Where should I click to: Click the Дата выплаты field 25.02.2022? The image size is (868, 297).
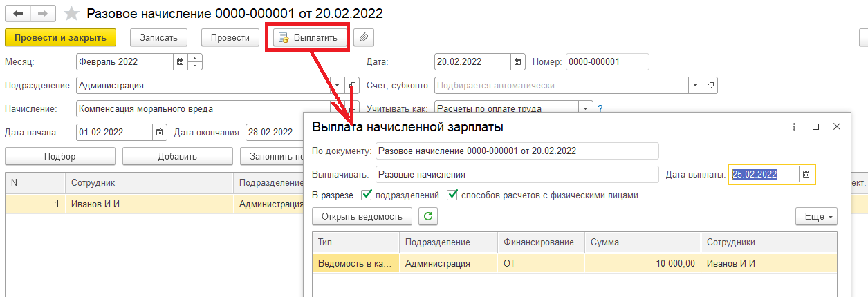(764, 175)
